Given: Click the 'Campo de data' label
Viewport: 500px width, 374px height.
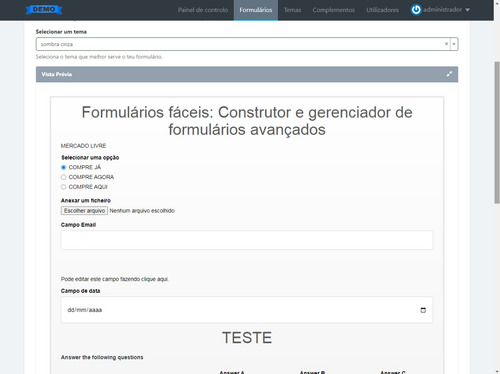Looking at the screenshot, I should tap(80, 291).
